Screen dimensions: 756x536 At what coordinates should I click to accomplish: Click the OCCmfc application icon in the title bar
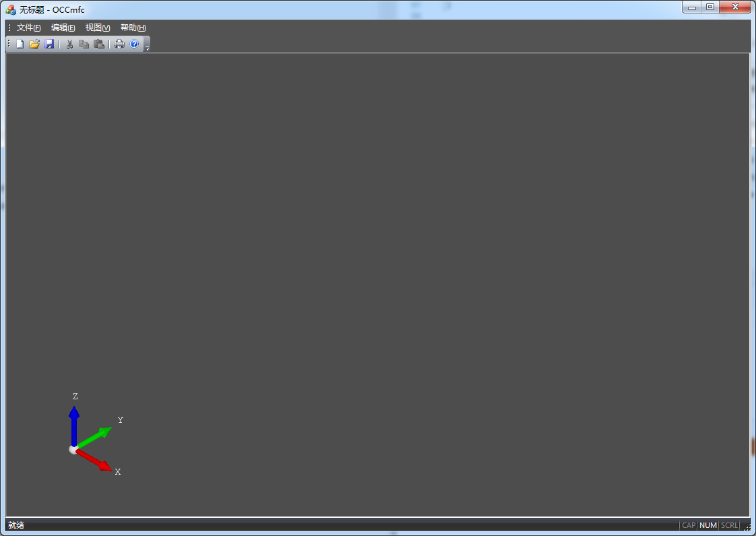[11, 9]
